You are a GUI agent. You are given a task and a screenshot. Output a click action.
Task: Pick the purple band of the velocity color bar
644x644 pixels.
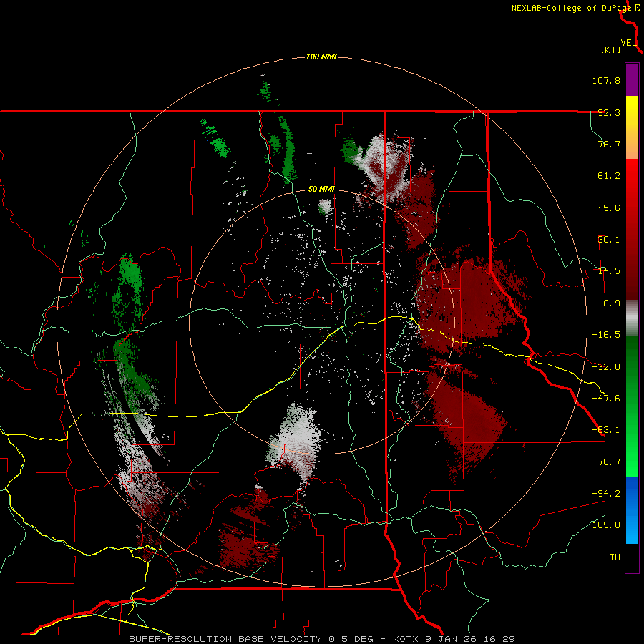(x=632, y=79)
